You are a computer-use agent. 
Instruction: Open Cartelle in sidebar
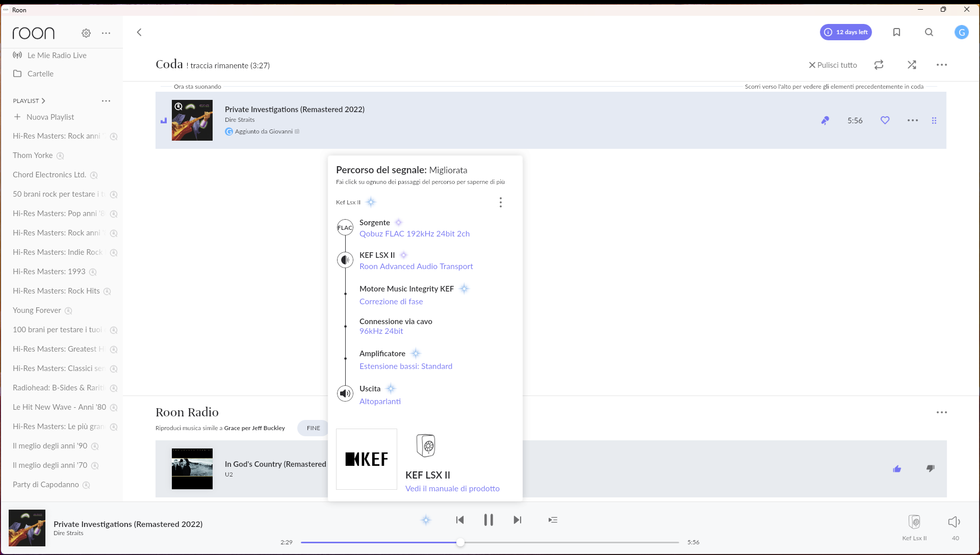point(33,73)
